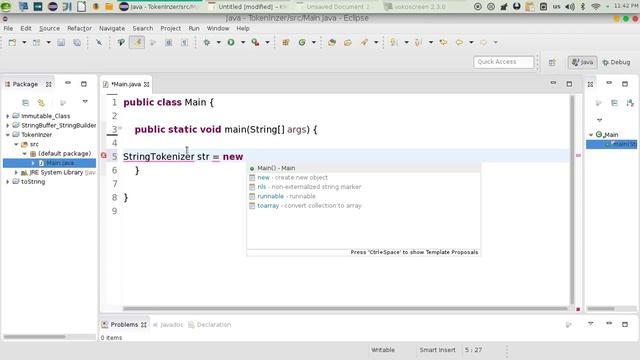Choose 'nls - non-externalized string marker' template
The height and width of the screenshot is (360, 640).
364,187
